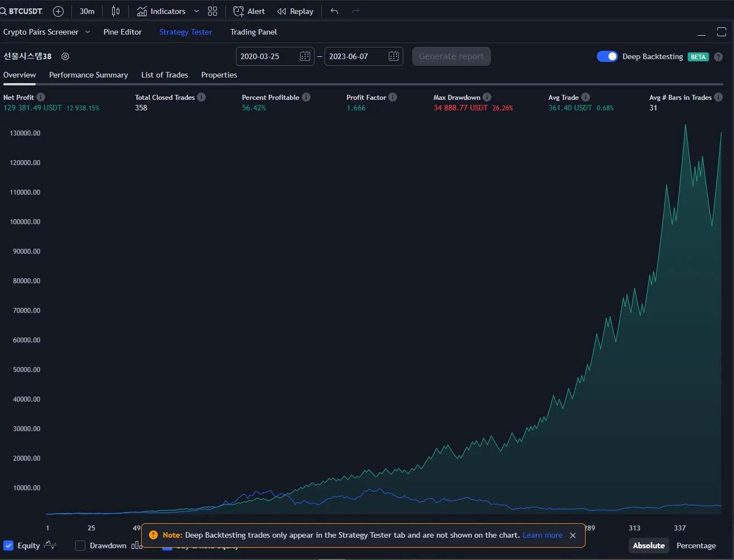Click the orange warning icon in the note
The width and height of the screenshot is (734, 560).
pyautogui.click(x=153, y=535)
